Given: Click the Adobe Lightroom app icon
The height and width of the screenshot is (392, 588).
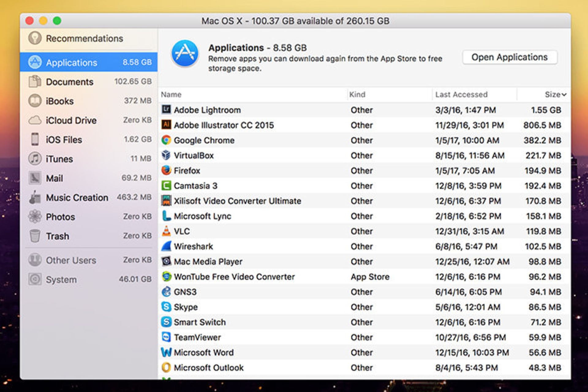Looking at the screenshot, I should point(166,110).
